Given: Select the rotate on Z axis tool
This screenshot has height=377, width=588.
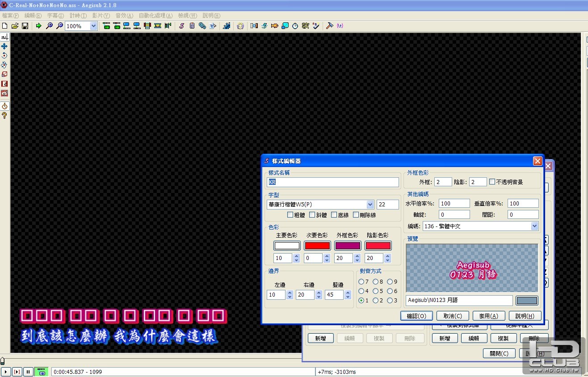Looking at the screenshot, I should click(x=4, y=55).
